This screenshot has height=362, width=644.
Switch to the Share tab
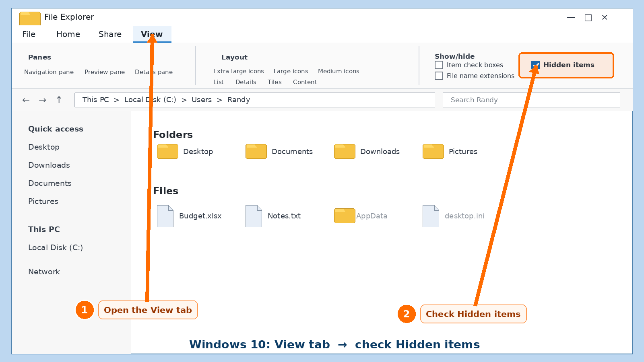110,34
